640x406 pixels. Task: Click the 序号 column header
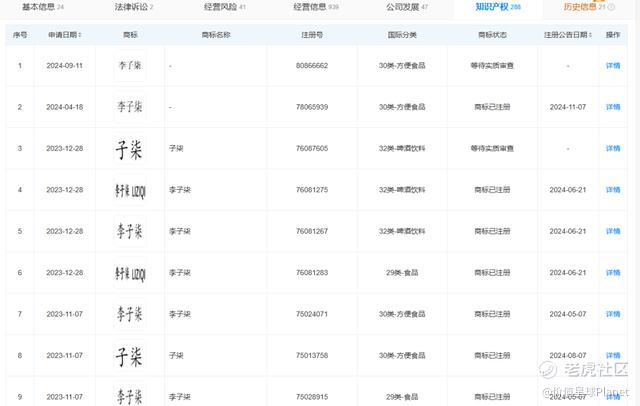(20, 35)
